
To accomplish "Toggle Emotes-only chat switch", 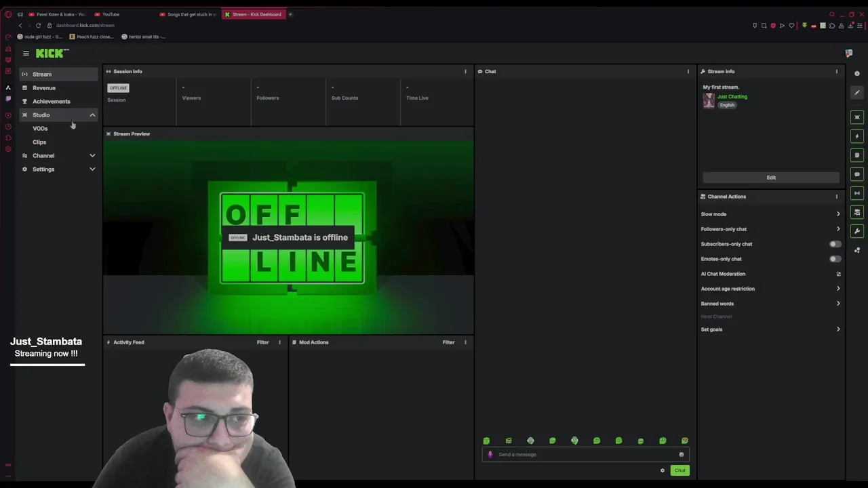I will point(835,259).
